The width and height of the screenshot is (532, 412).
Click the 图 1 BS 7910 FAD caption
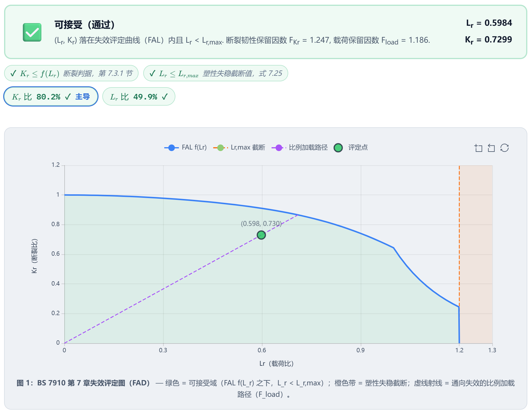click(x=265, y=389)
